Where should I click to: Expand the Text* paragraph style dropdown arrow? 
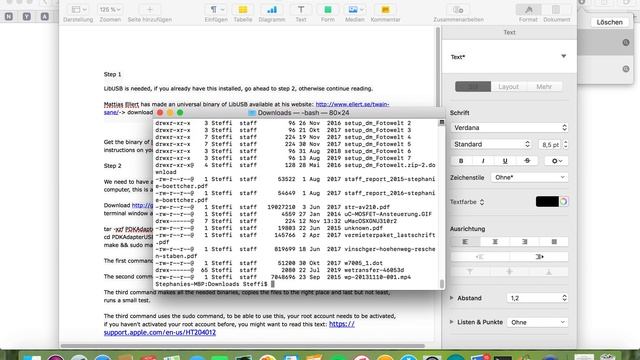pos(564,56)
